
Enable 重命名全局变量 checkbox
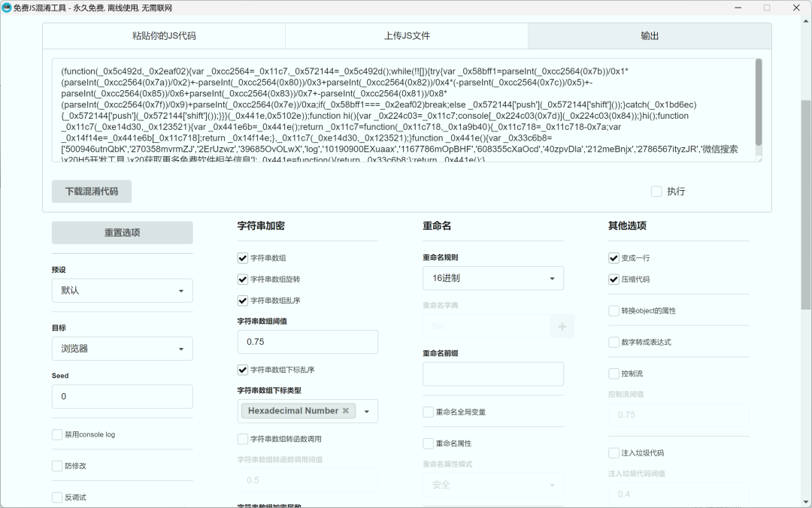pos(428,413)
